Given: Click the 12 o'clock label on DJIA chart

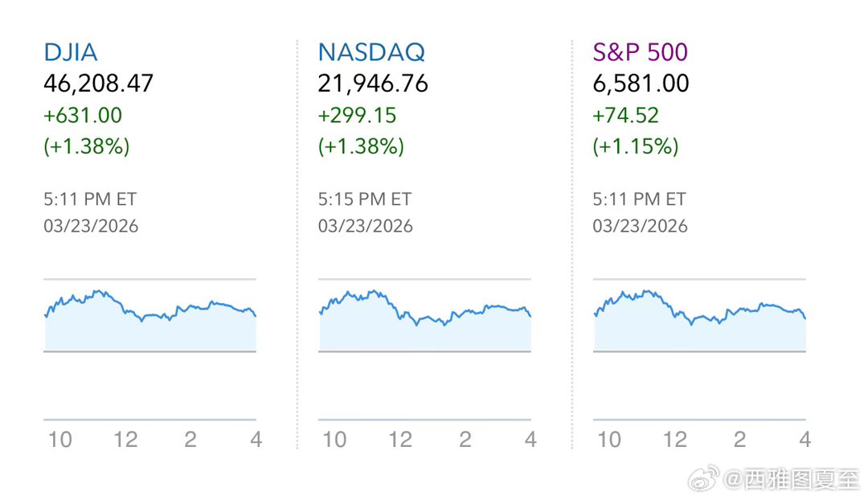Looking at the screenshot, I should pos(125,440).
